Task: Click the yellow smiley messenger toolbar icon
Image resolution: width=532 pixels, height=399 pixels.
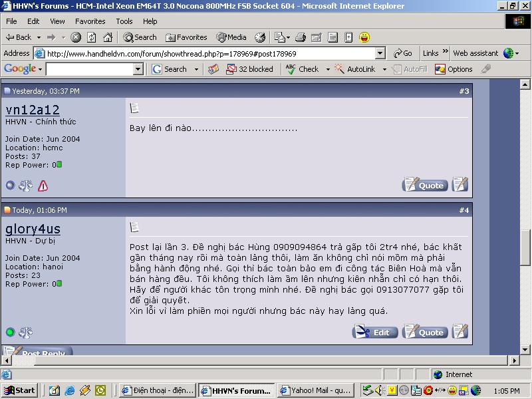Action: click(364, 37)
